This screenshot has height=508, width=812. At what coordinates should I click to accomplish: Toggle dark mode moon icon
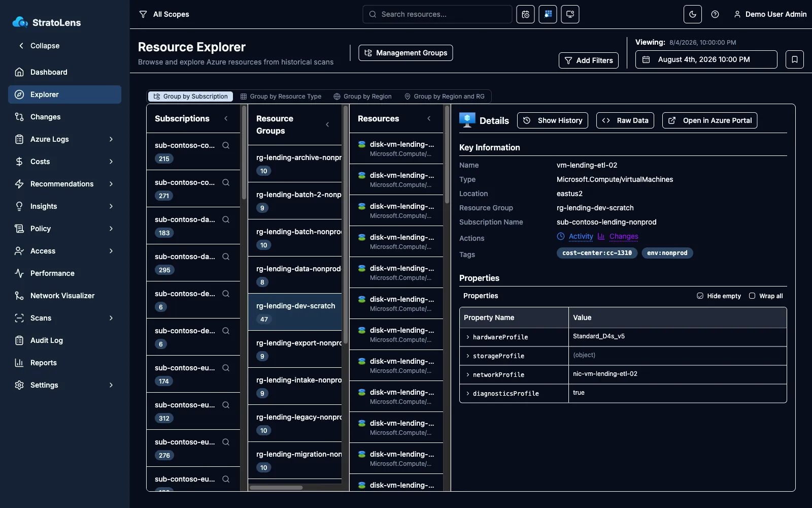pos(693,14)
